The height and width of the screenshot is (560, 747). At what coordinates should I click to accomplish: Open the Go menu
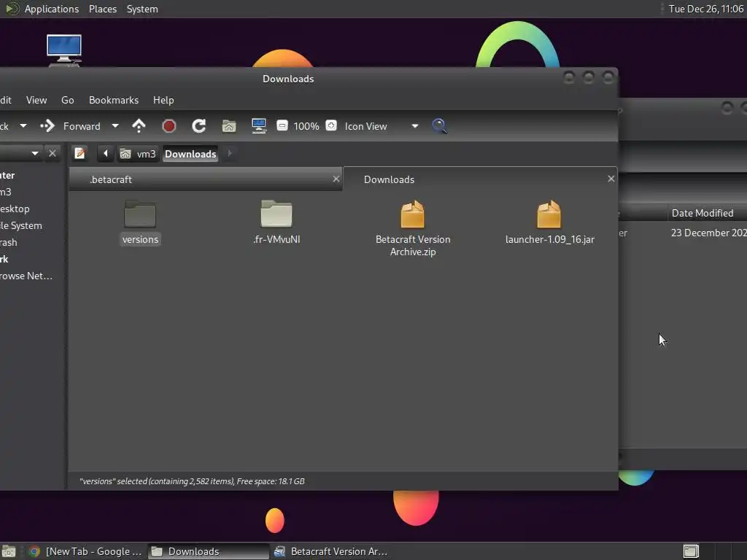click(x=68, y=100)
